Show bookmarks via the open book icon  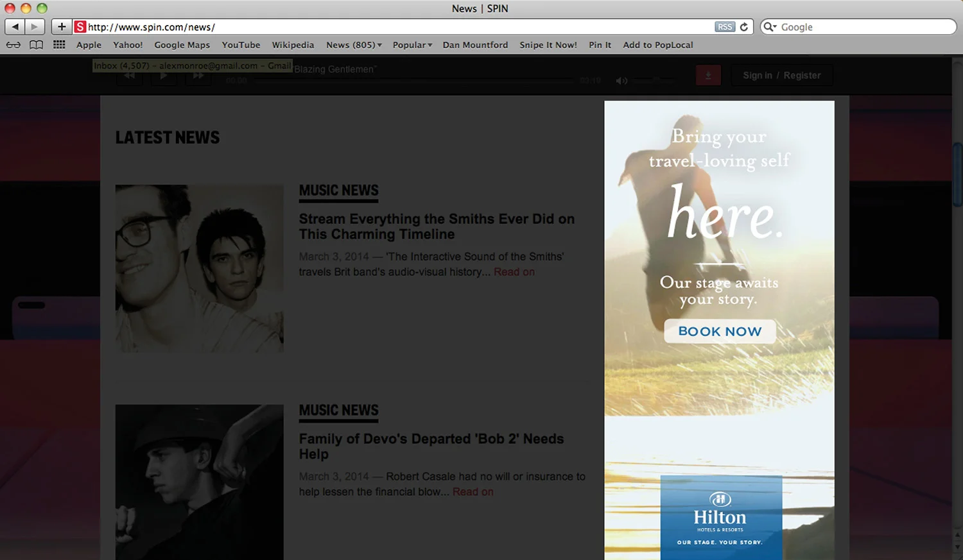[37, 45]
